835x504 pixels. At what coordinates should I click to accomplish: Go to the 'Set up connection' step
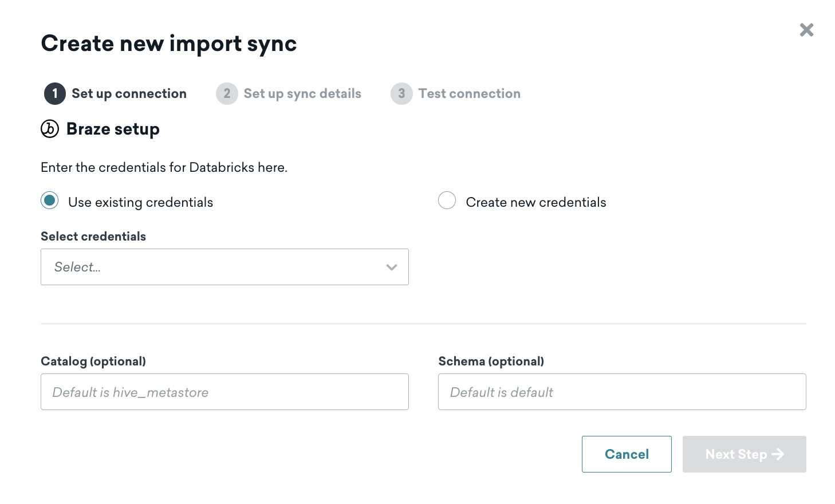pyautogui.click(x=129, y=93)
